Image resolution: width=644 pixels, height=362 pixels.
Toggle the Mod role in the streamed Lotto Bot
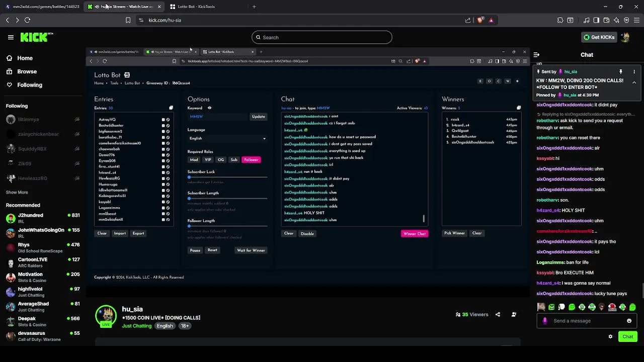(x=194, y=160)
